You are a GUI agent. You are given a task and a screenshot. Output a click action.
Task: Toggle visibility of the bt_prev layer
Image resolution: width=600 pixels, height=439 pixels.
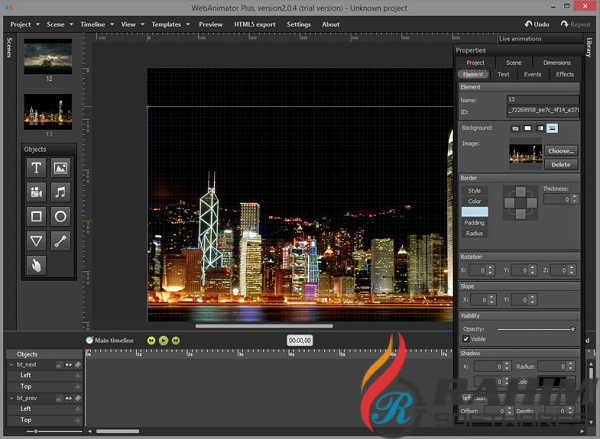[68, 398]
